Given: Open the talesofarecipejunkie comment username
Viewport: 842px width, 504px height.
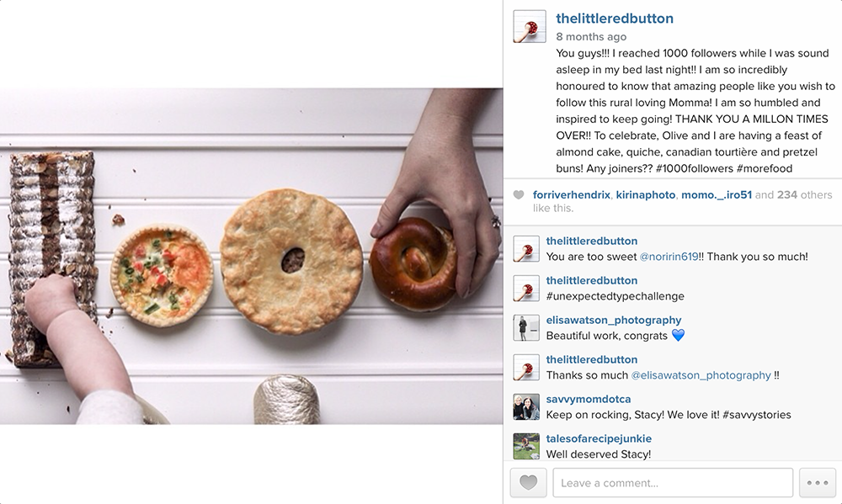Looking at the screenshot, I should pos(599,438).
